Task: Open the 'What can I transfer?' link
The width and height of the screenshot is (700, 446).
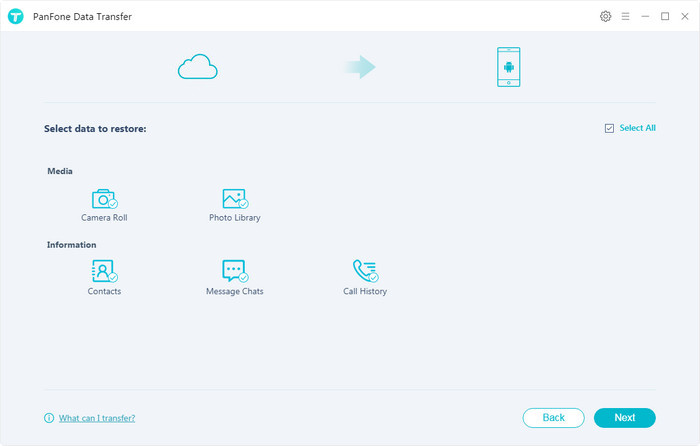Action: 97,418
